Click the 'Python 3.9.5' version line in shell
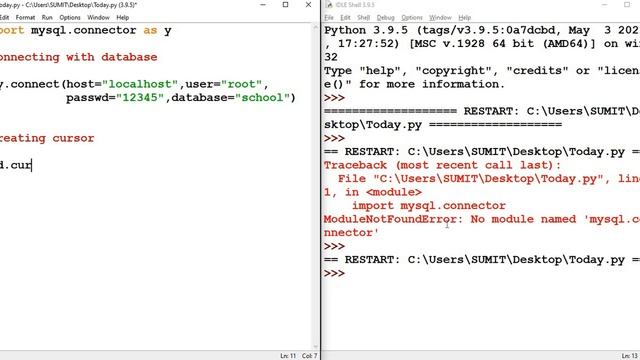 (482, 30)
